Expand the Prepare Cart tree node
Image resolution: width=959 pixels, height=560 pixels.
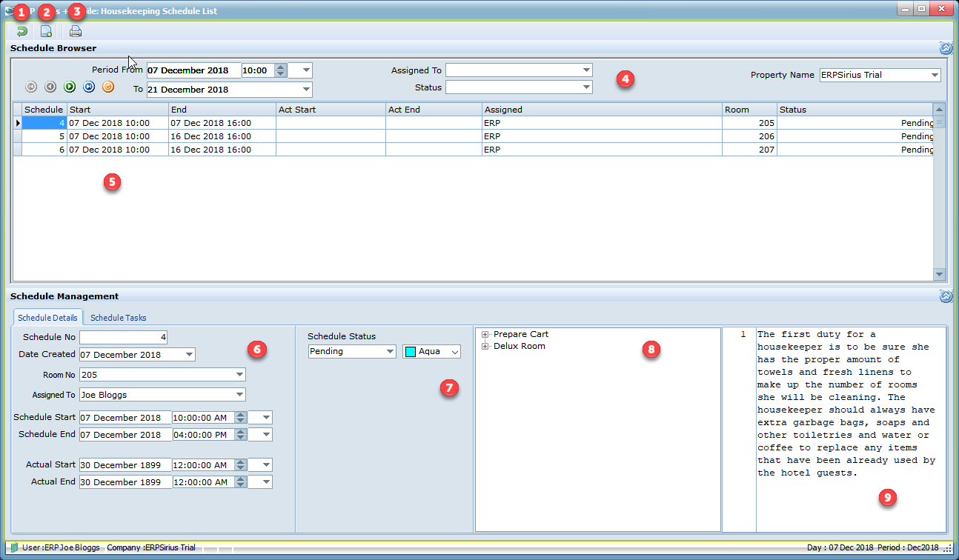click(x=485, y=335)
